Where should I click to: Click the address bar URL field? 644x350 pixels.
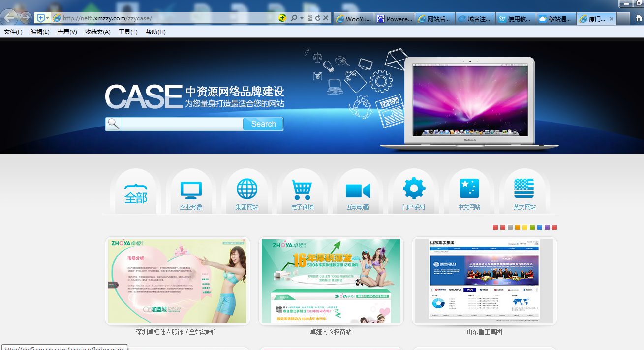(x=165, y=18)
